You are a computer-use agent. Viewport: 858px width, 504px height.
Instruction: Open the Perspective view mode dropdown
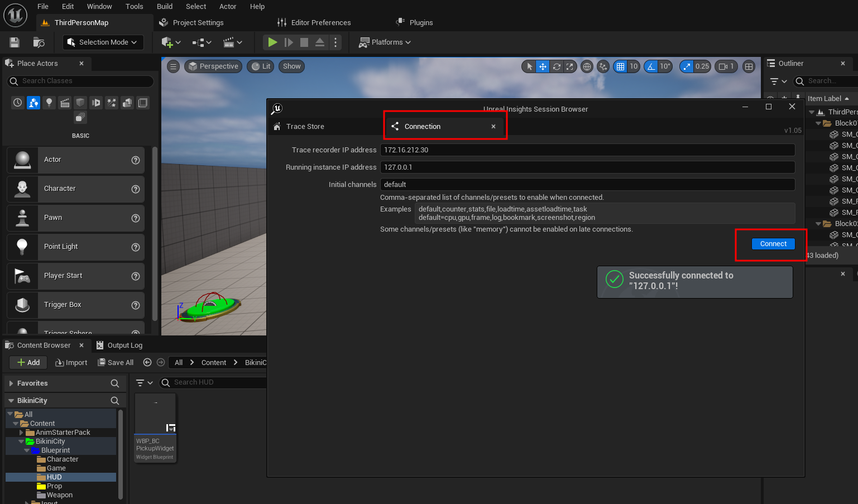(213, 66)
